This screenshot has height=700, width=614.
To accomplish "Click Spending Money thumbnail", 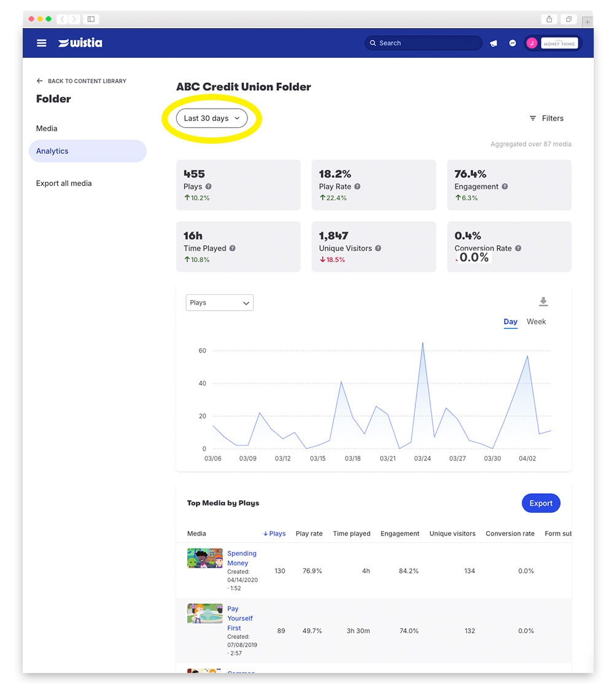I will point(205,558).
